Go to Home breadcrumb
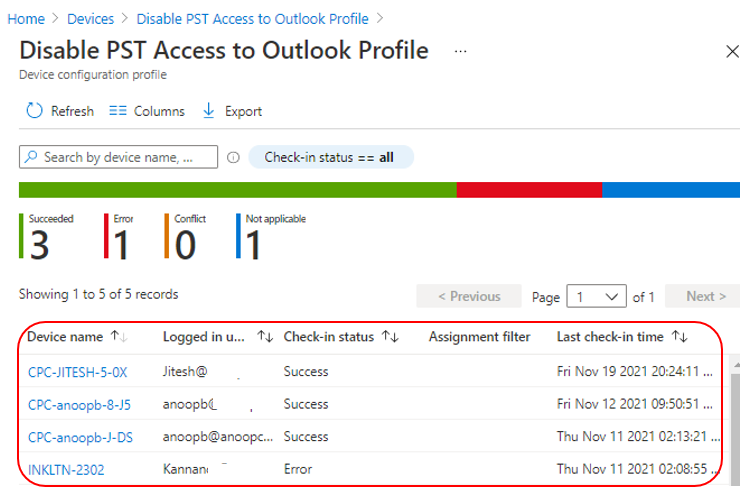Screen dimensions: 753x496 coord(26,19)
